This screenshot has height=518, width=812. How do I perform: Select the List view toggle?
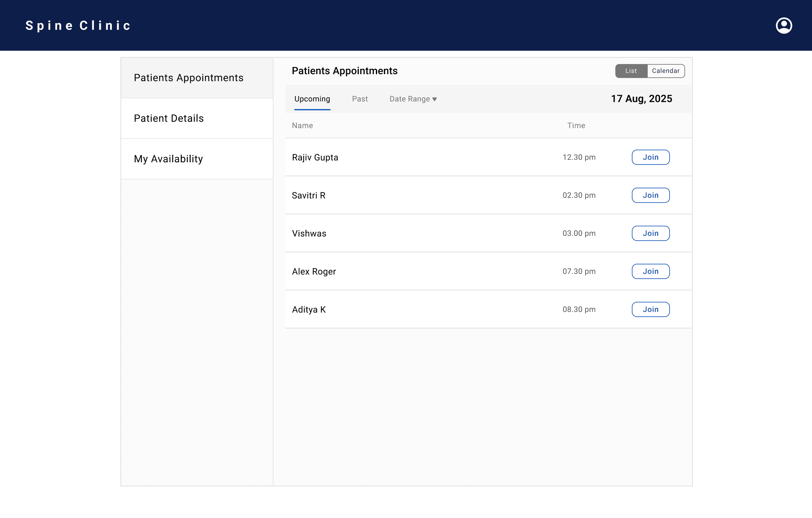coord(631,71)
